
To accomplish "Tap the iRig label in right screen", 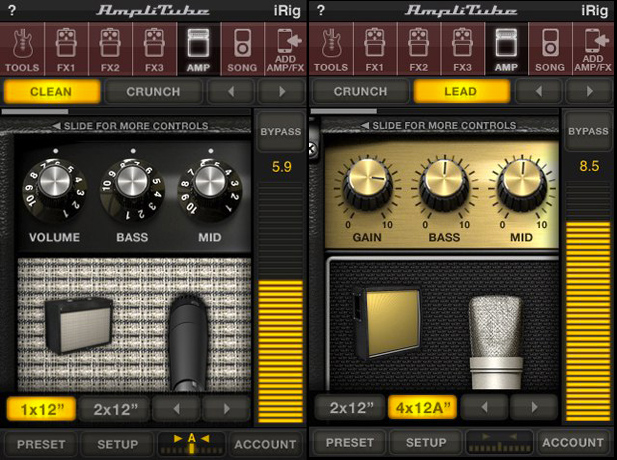I will pos(595,11).
